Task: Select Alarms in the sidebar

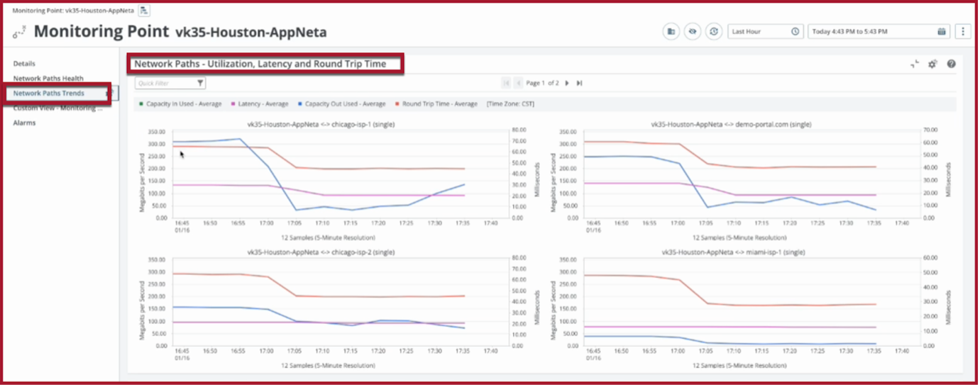Action: pyautogui.click(x=25, y=123)
